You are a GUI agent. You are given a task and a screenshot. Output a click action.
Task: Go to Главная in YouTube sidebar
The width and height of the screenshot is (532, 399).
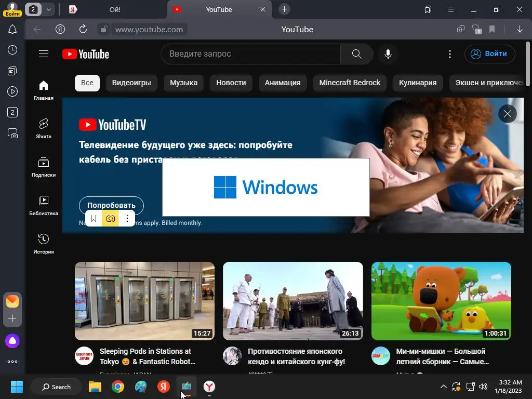(44, 90)
